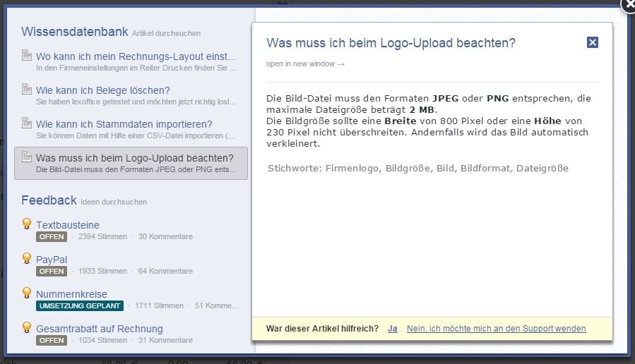The height and width of the screenshot is (364, 635).
Task: Answer 'Ja' to article helpful question
Action: pyautogui.click(x=392, y=329)
